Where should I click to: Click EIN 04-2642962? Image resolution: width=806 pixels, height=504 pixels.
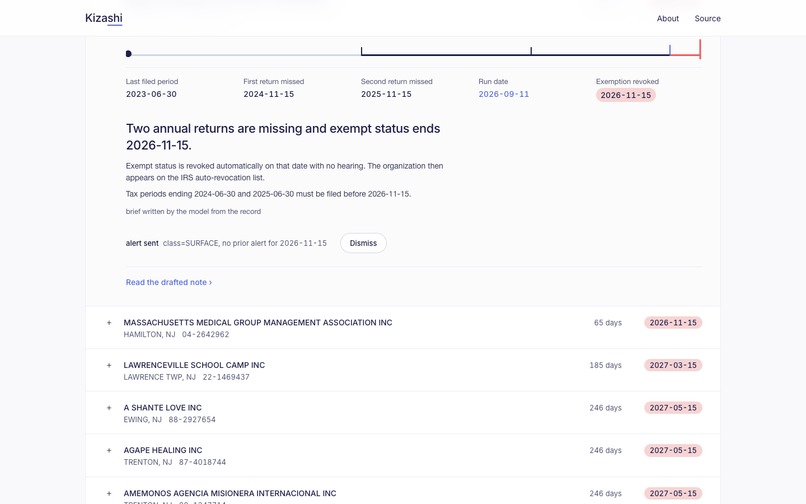pos(206,335)
